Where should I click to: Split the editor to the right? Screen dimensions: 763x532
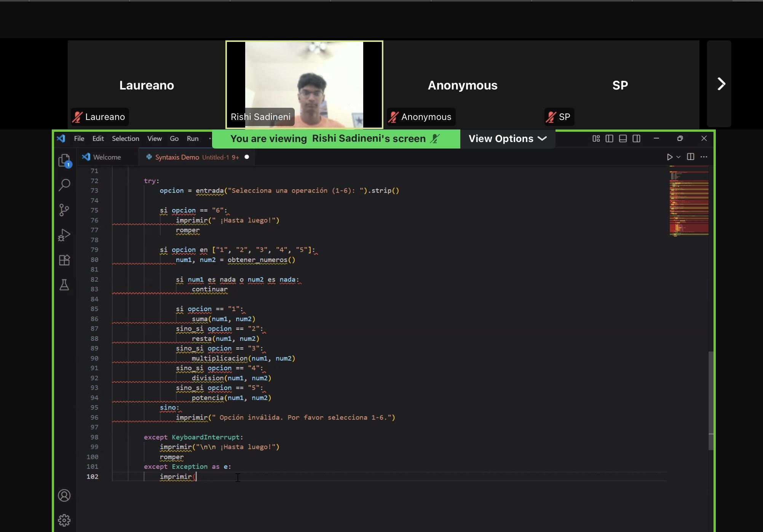coord(690,157)
